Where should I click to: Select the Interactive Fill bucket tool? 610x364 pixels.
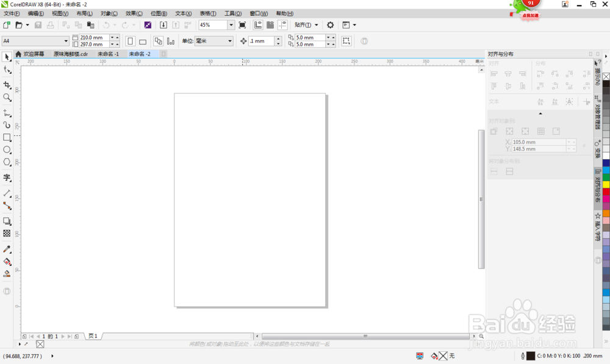[x=7, y=262]
